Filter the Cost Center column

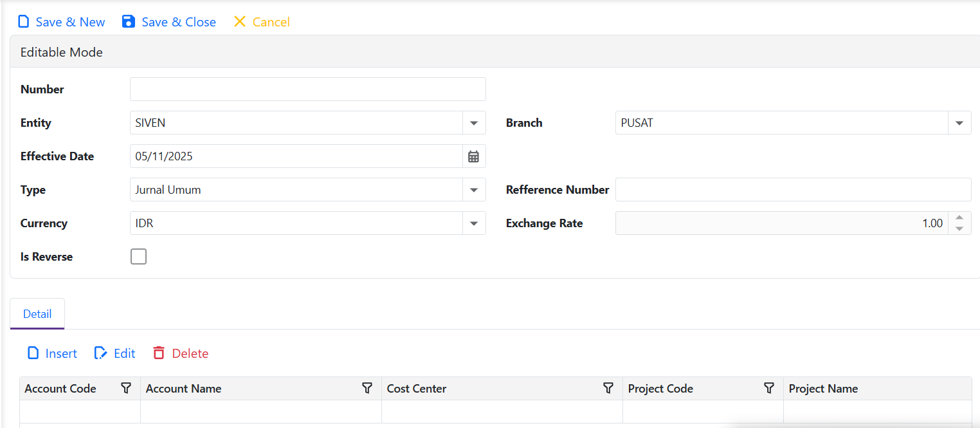[608, 388]
